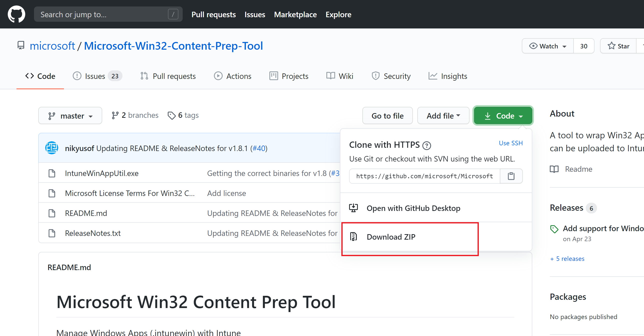644x336 pixels.
Task: Open the Actions tab
Action: (x=232, y=76)
